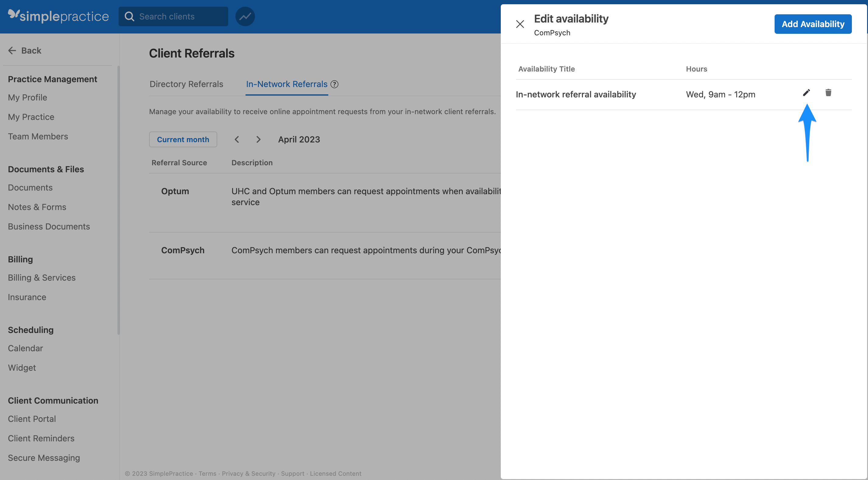This screenshot has width=868, height=480.
Task: Click the Billing section heading
Action: 20,259
